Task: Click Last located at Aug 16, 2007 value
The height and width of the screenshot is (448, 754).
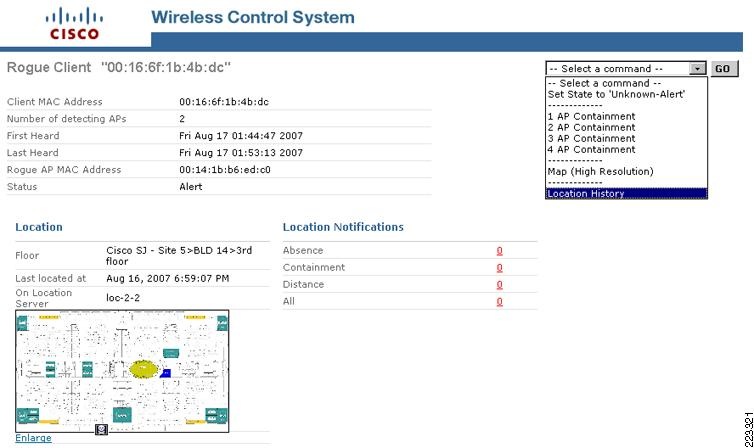Action: click(168, 278)
